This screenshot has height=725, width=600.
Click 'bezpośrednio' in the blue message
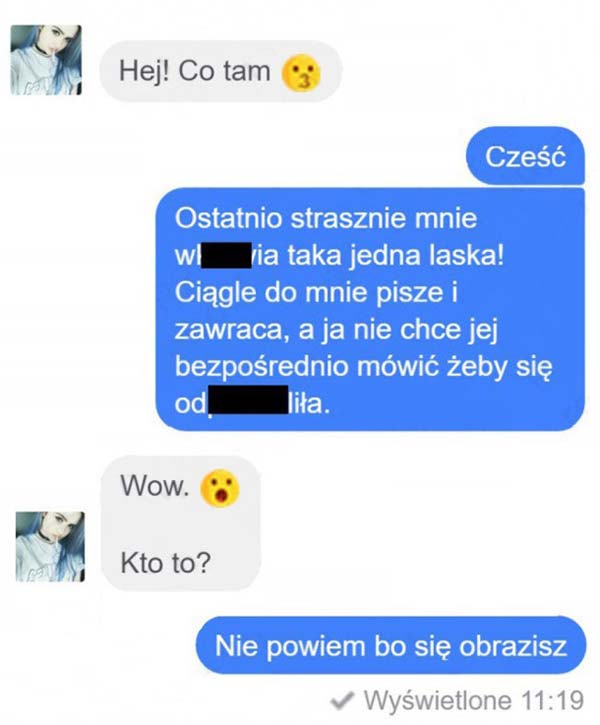click(262, 367)
